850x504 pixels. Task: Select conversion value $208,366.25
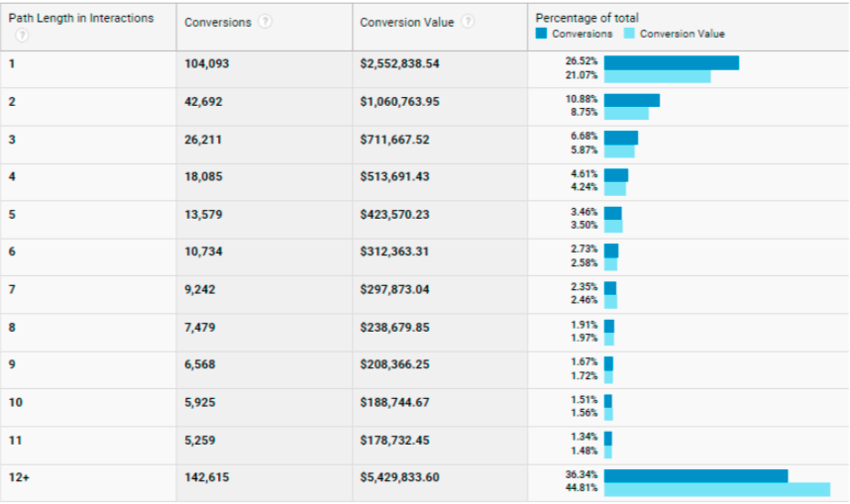394,363
